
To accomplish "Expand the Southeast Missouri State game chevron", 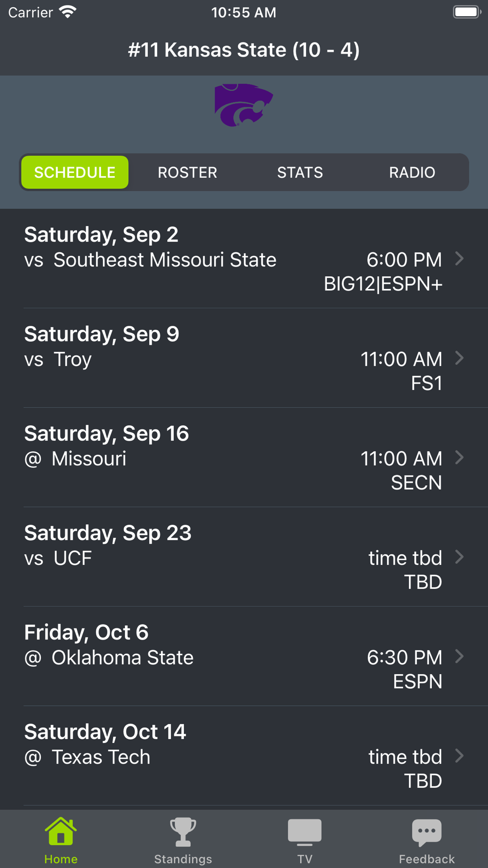I will (x=459, y=259).
